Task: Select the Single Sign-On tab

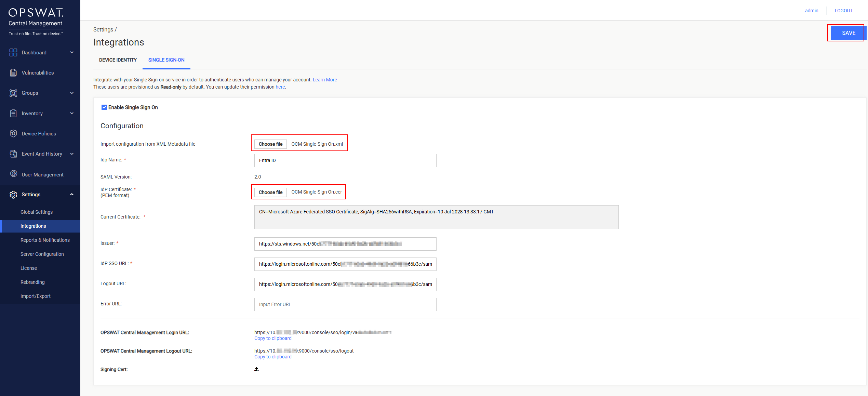Action: 166,60
